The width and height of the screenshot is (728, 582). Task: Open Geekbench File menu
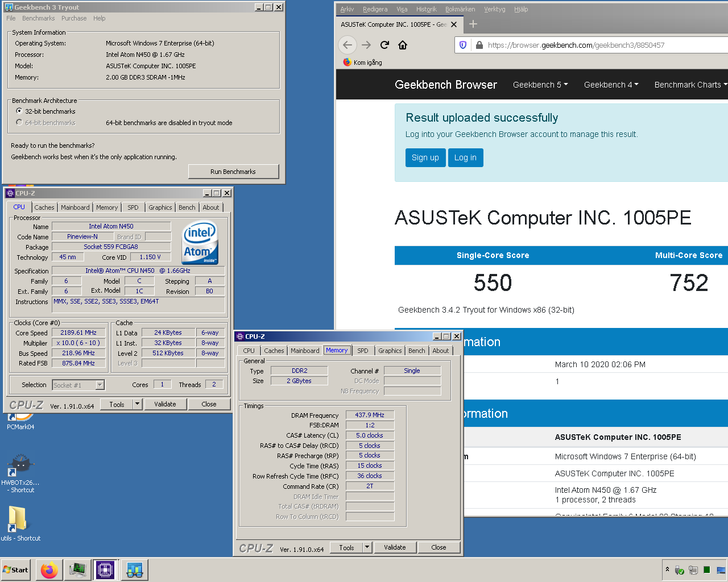click(11, 18)
